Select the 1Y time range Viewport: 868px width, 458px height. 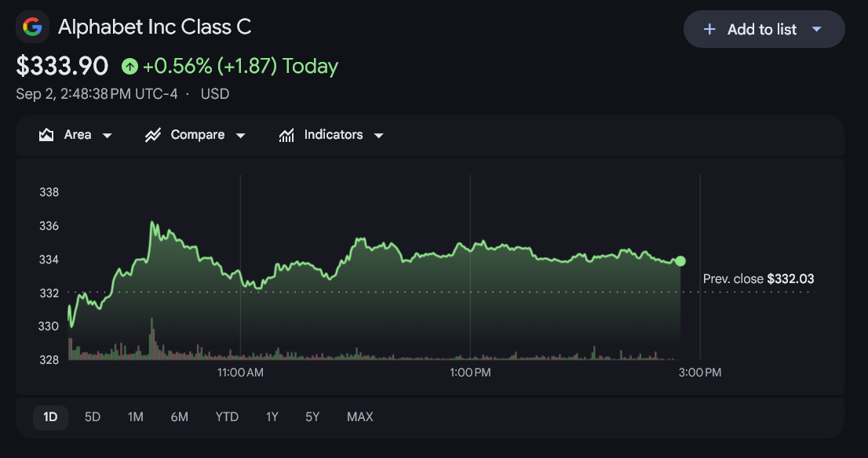click(x=272, y=417)
